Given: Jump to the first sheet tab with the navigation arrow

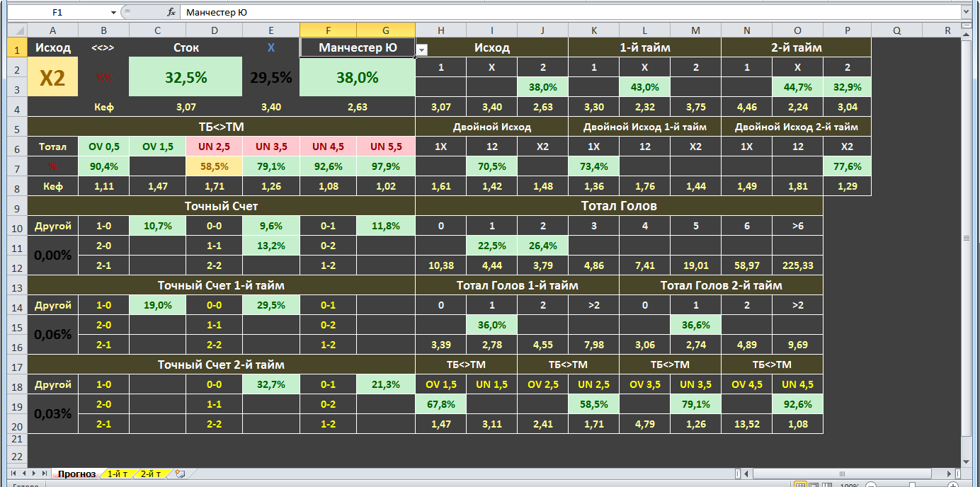Looking at the screenshot, I should (14, 473).
